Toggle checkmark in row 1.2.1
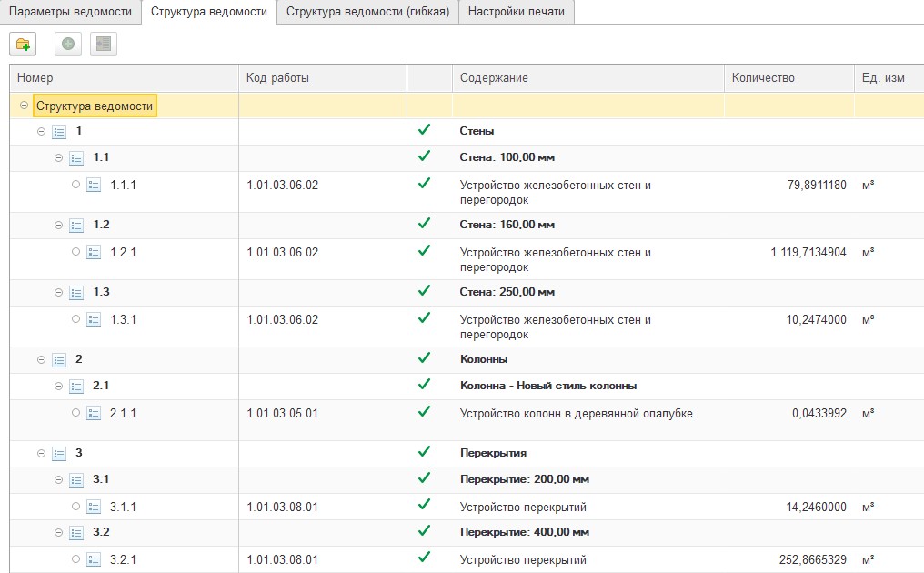This screenshot has height=573, width=924. [424, 251]
